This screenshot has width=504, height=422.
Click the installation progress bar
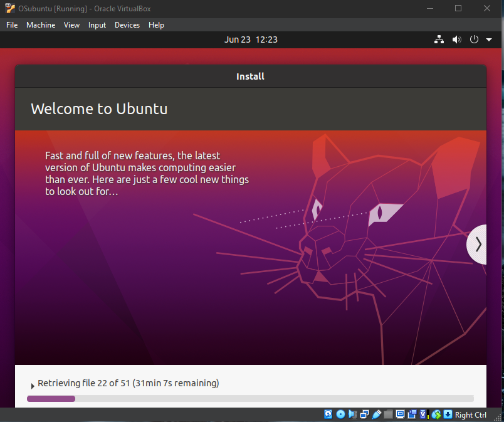click(x=250, y=398)
